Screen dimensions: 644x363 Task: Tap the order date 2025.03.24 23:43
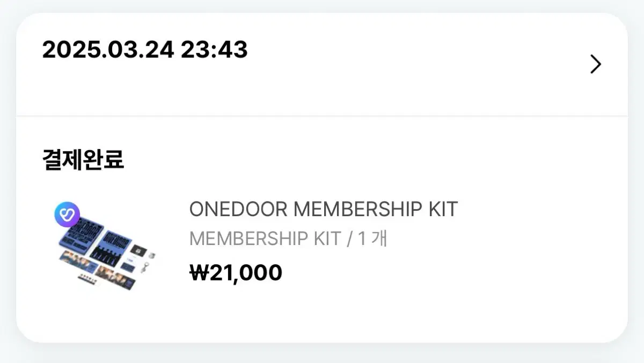point(145,50)
